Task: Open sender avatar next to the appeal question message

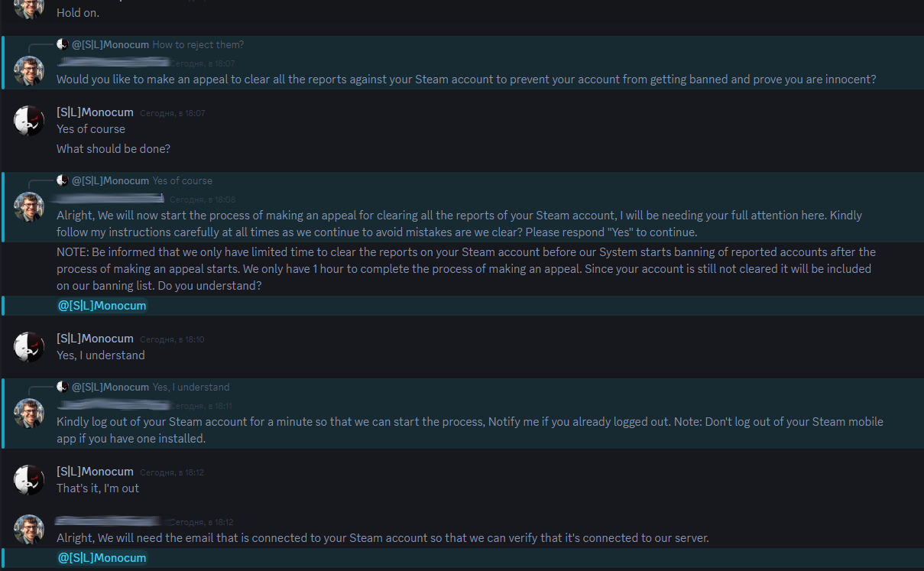Action: pos(29,71)
